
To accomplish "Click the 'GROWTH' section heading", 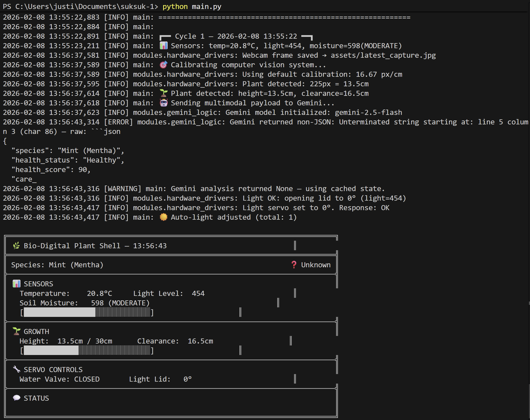I will (36, 331).
